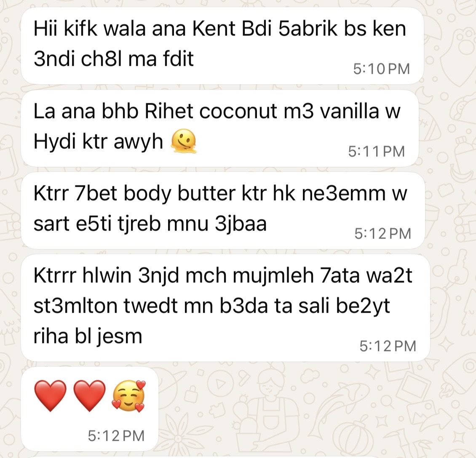Click the 5:12 PM timestamp below the hearts
The height and width of the screenshot is (458, 476).
116,436
